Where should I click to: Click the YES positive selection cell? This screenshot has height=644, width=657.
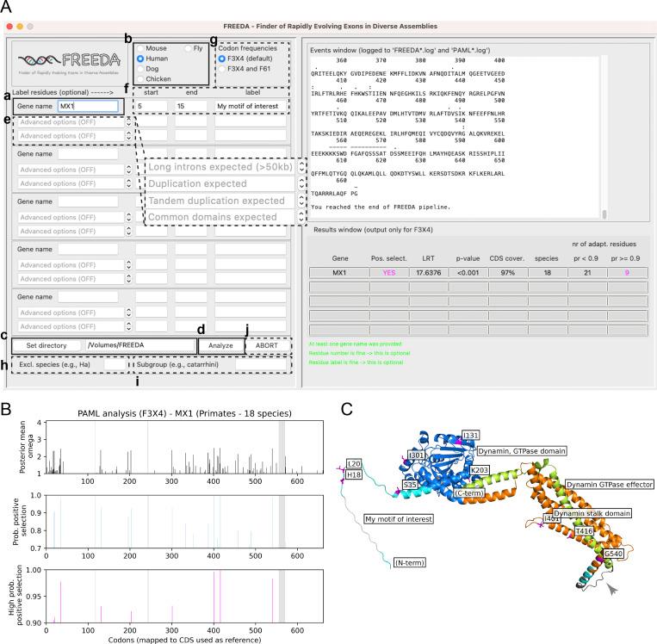(389, 273)
